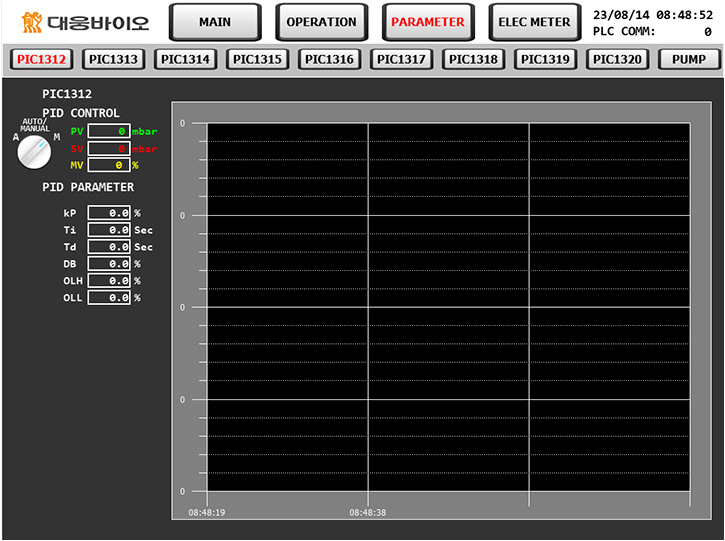Edit the DB percent field
Viewport: 725px width, 541px height.
click(x=109, y=264)
